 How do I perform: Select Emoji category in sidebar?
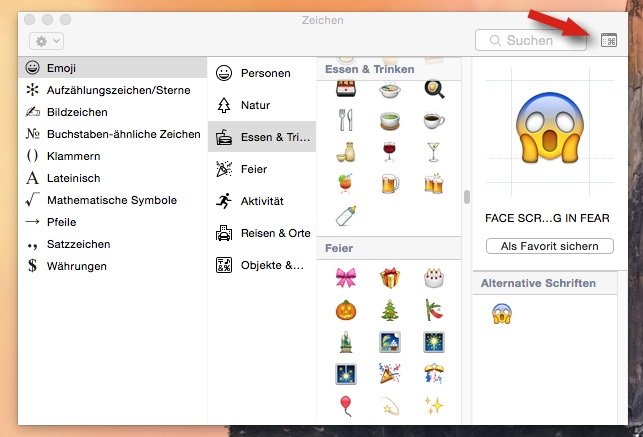click(x=113, y=68)
